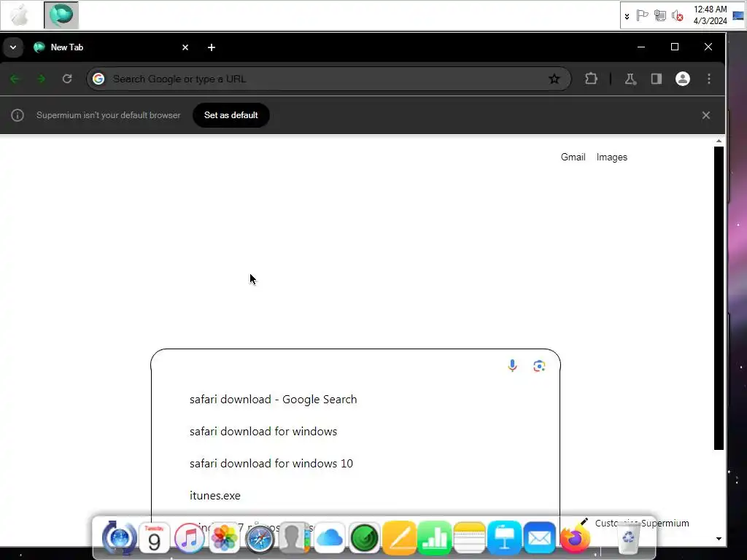Open the Mail envelope dock icon

point(539,538)
